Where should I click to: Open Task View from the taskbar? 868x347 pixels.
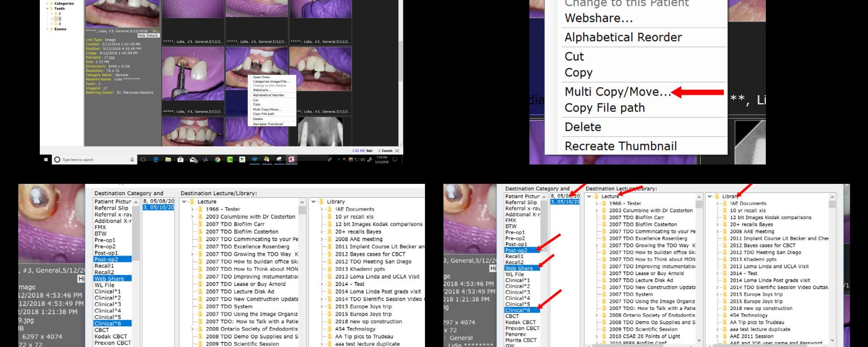[x=143, y=159]
